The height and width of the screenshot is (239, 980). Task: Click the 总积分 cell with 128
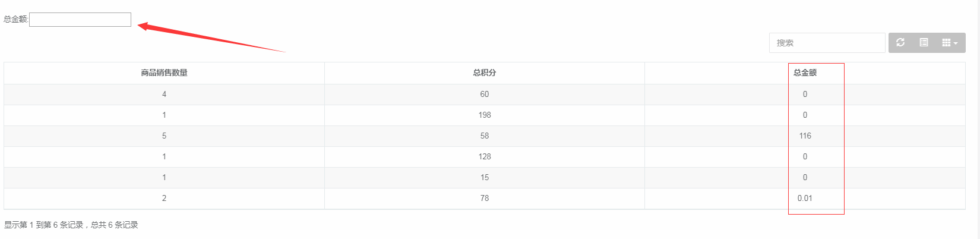tap(485, 156)
